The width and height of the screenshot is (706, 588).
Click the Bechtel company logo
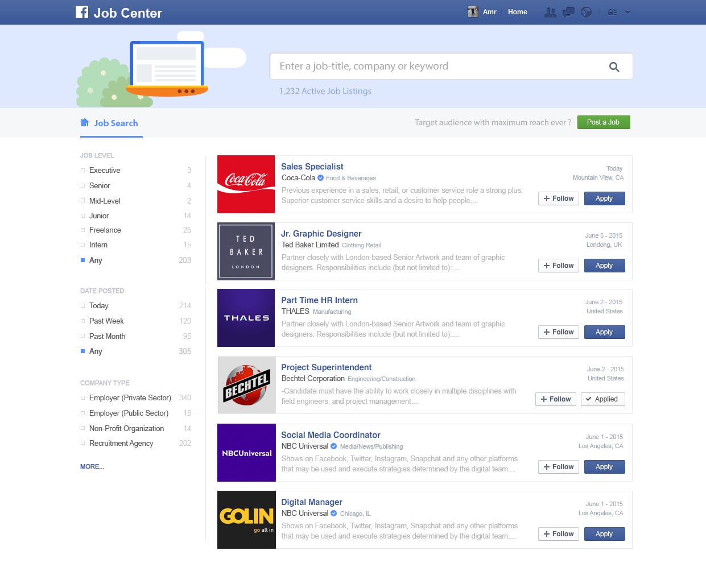point(246,385)
